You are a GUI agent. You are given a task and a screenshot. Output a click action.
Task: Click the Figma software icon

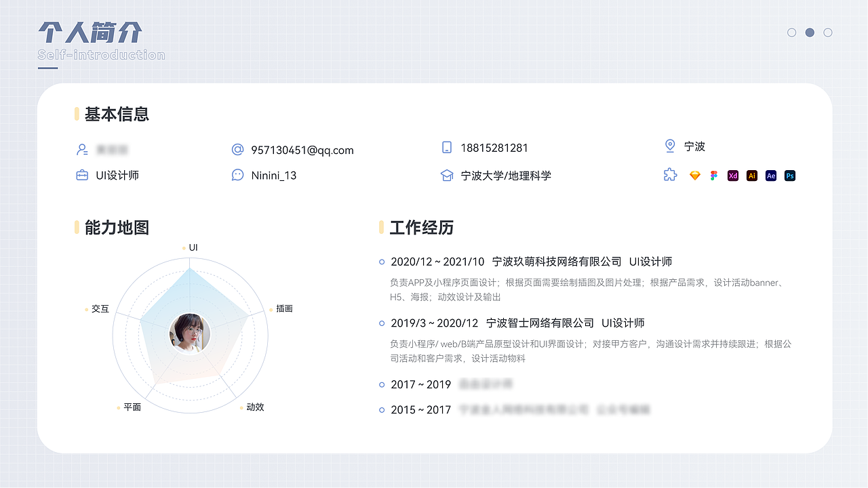[713, 175]
